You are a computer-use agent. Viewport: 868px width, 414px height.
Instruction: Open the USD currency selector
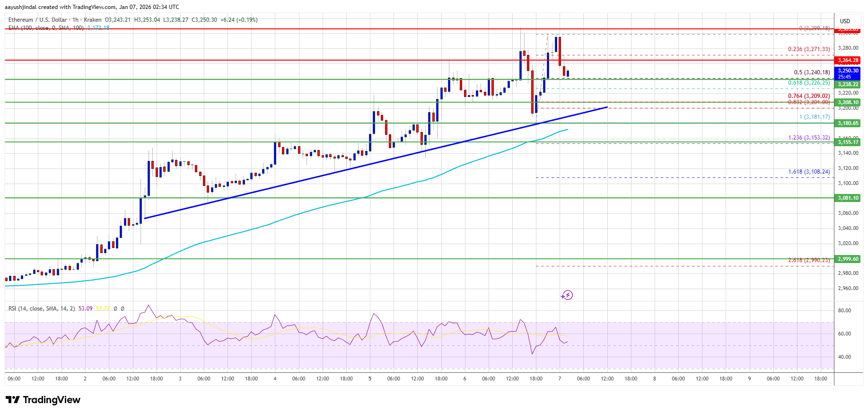click(845, 21)
